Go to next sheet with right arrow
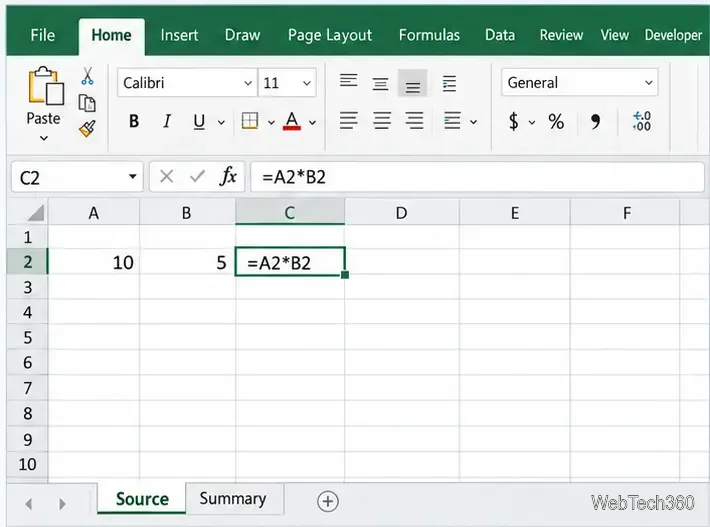Image resolution: width=710 pixels, height=527 pixels. click(62, 503)
